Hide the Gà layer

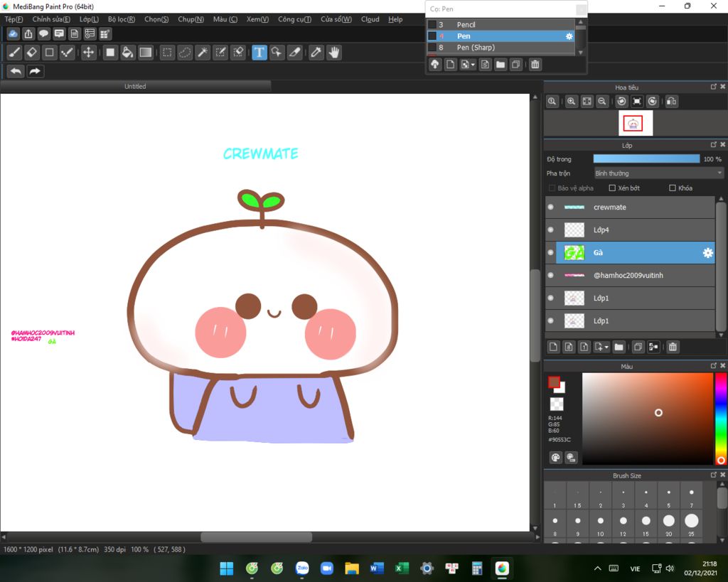[x=551, y=252]
